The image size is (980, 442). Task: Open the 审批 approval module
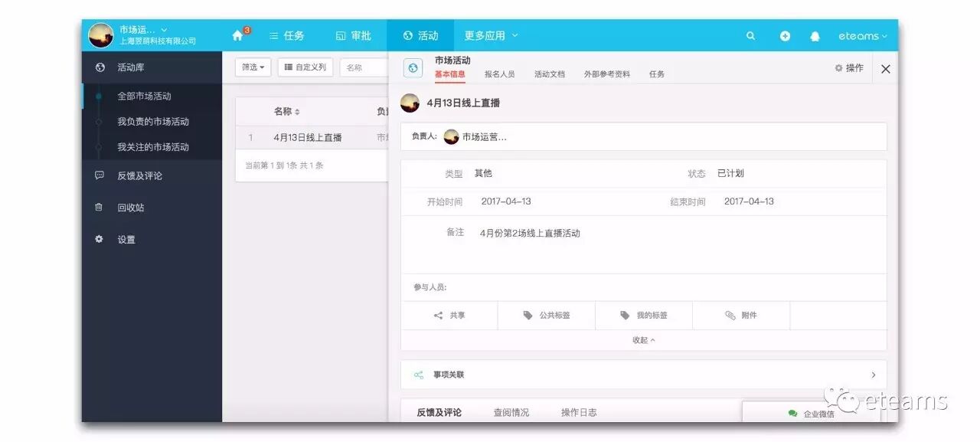[354, 35]
